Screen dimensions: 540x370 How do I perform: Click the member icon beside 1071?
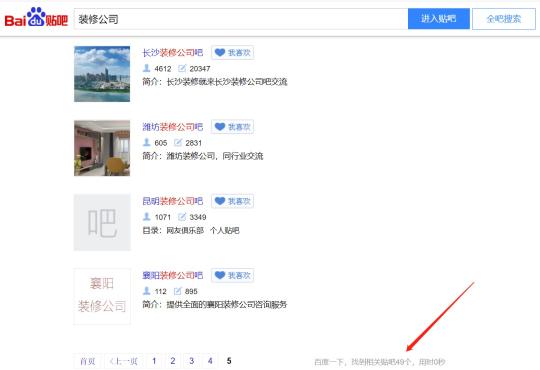pos(146,217)
